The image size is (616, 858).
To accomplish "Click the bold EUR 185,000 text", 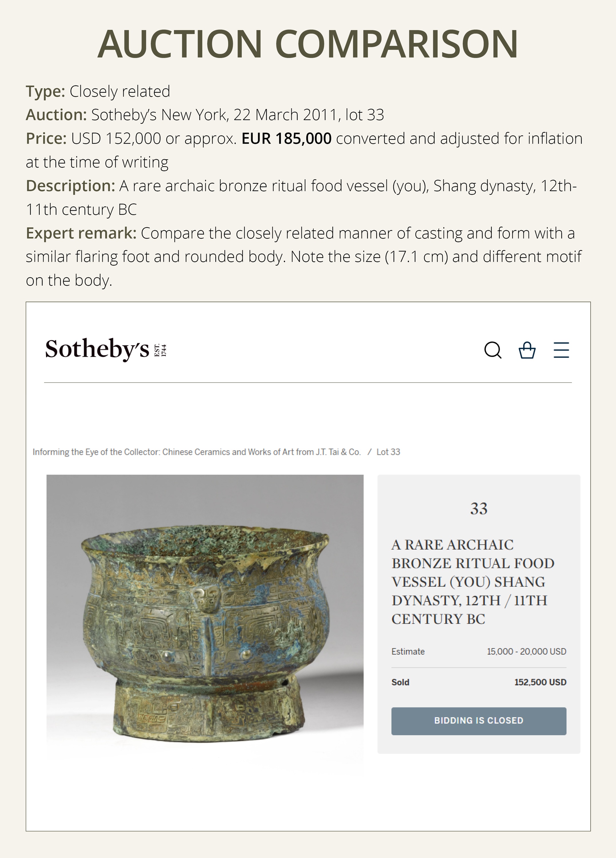I will [286, 138].
